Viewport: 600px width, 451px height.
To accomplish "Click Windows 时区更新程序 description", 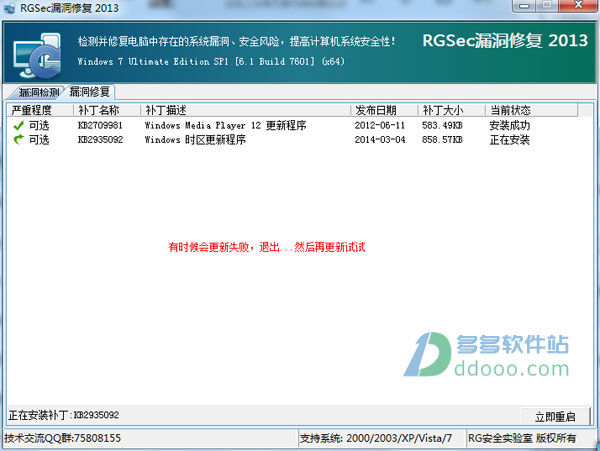I will [x=195, y=140].
